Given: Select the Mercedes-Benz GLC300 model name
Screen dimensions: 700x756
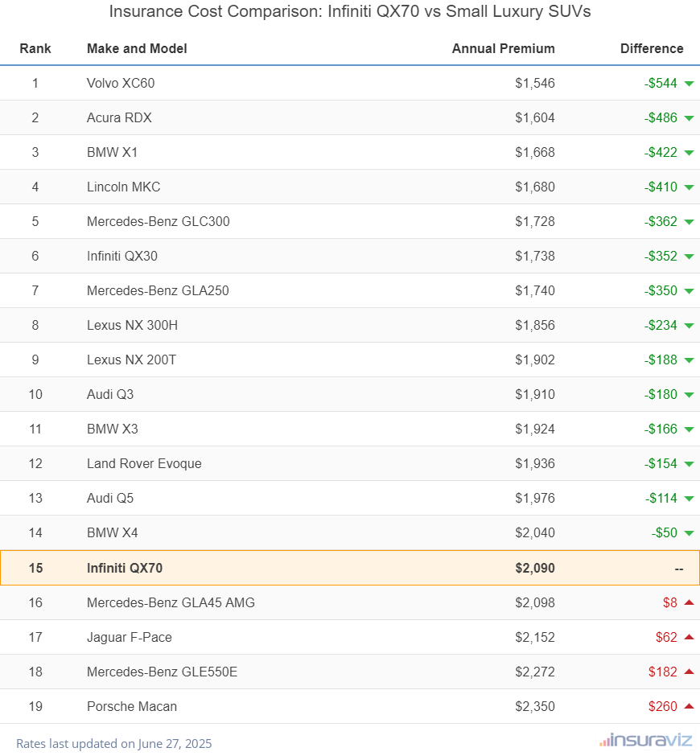Looking at the screenshot, I should click(x=159, y=222).
